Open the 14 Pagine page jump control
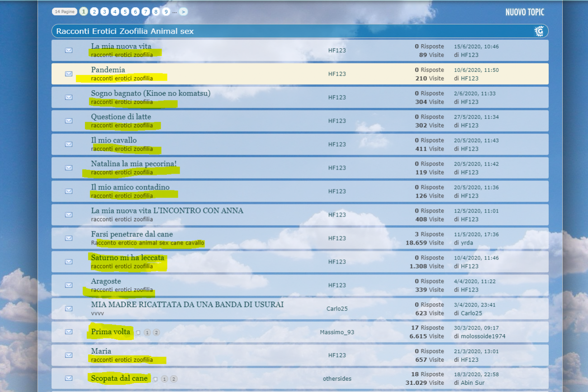The height and width of the screenshot is (392, 588). (x=64, y=12)
